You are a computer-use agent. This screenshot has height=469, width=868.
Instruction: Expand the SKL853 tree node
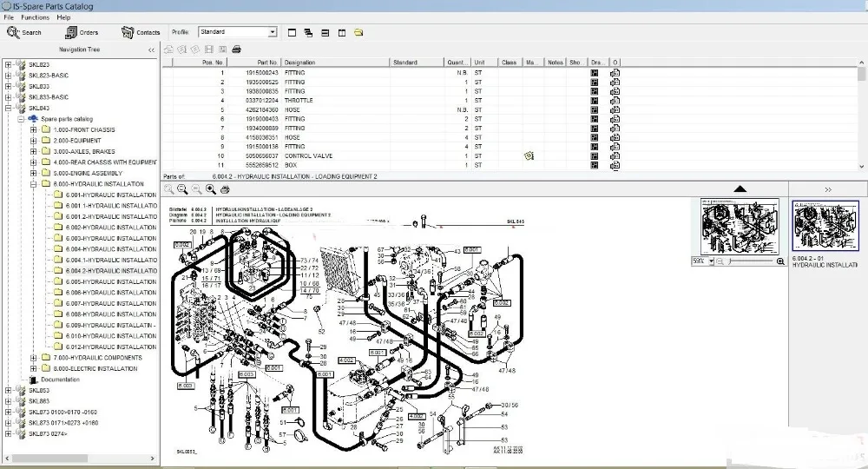tap(9, 390)
